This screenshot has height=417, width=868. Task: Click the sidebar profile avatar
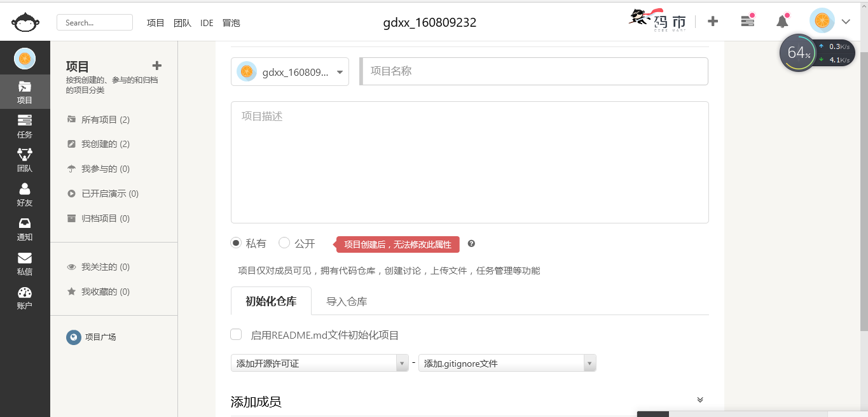pyautogui.click(x=25, y=59)
